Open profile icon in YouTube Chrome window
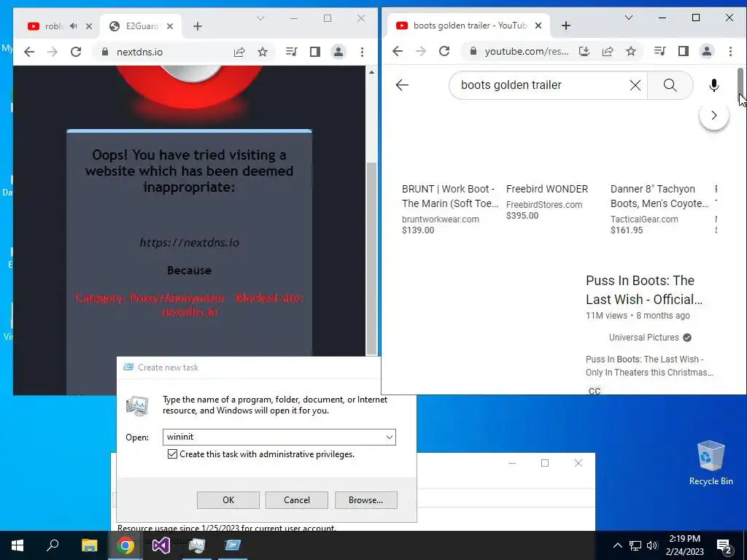Viewport: 747px width, 560px height. [706, 51]
